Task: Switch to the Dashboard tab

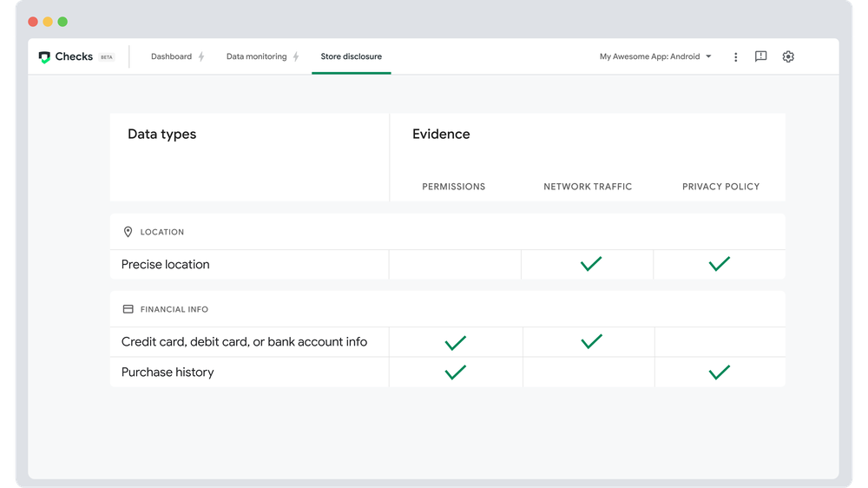Action: coord(171,56)
